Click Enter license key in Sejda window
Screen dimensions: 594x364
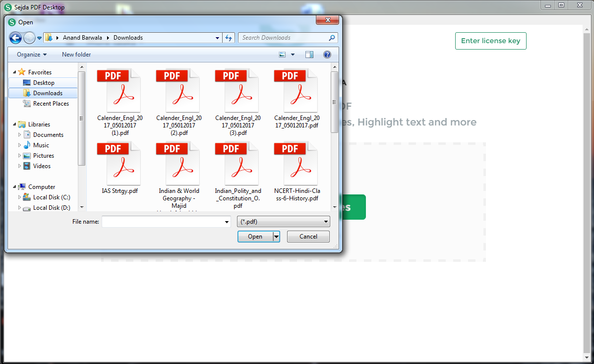(x=490, y=41)
